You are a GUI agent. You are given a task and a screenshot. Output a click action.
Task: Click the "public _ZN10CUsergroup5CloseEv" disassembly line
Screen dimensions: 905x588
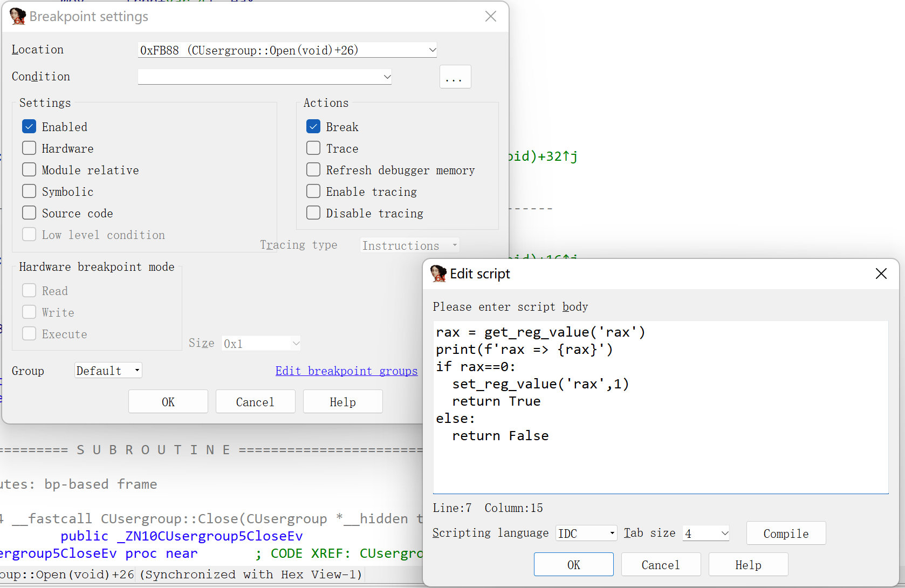[181, 536]
